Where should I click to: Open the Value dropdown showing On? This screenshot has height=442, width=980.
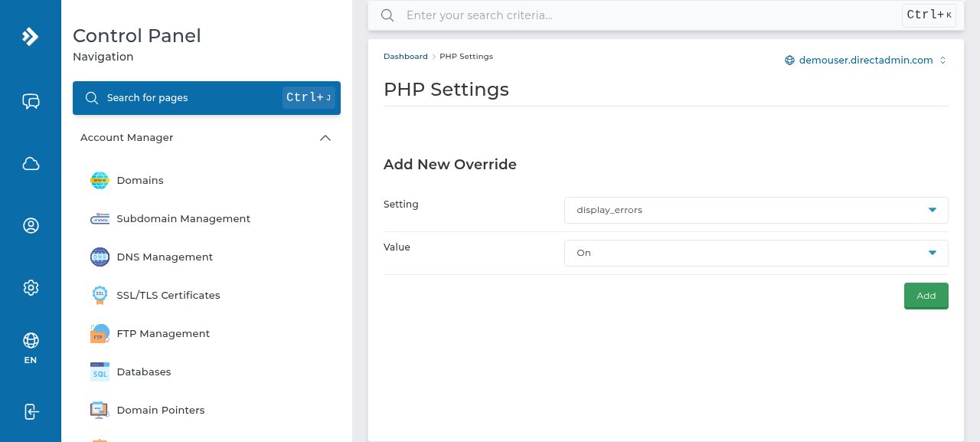click(756, 253)
